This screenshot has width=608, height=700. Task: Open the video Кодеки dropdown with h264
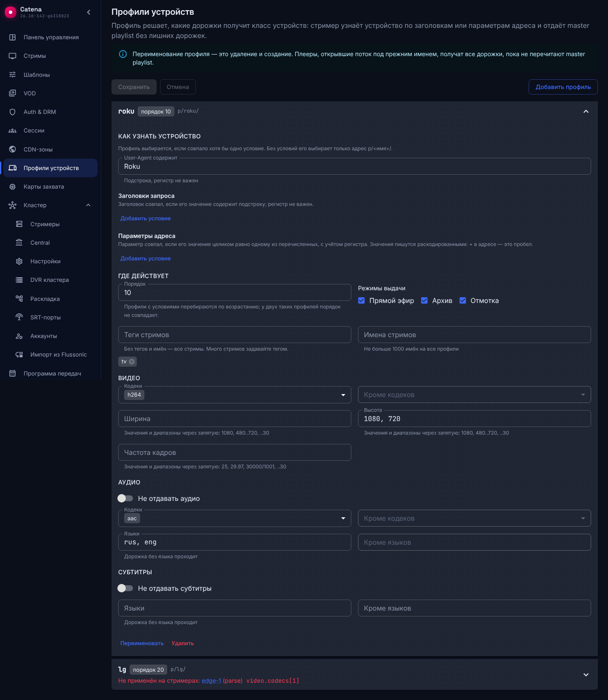tap(235, 395)
